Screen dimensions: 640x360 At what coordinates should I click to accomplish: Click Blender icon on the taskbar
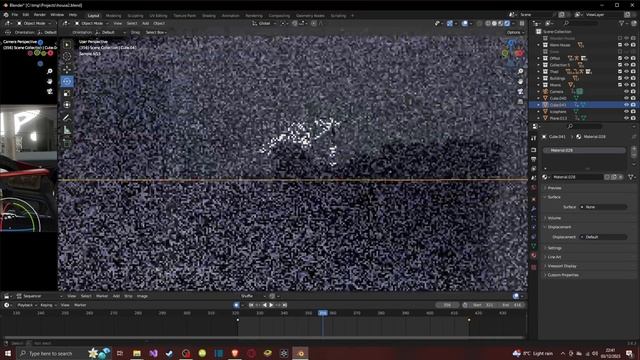(300, 353)
